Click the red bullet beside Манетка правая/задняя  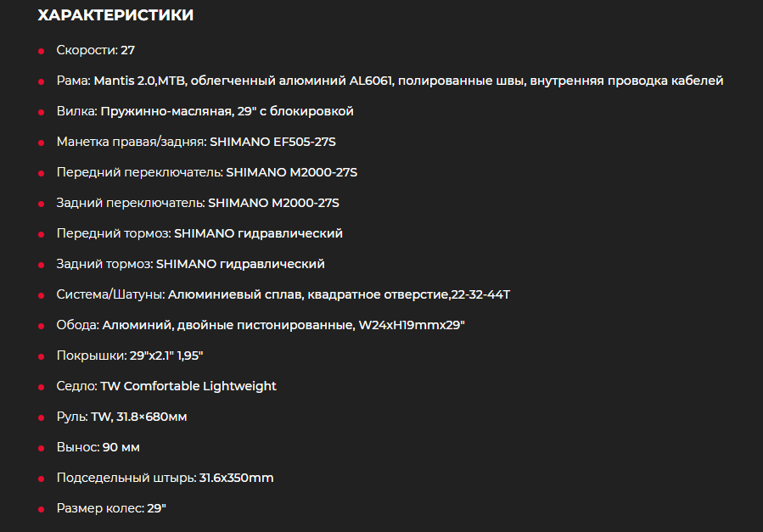click(x=42, y=143)
